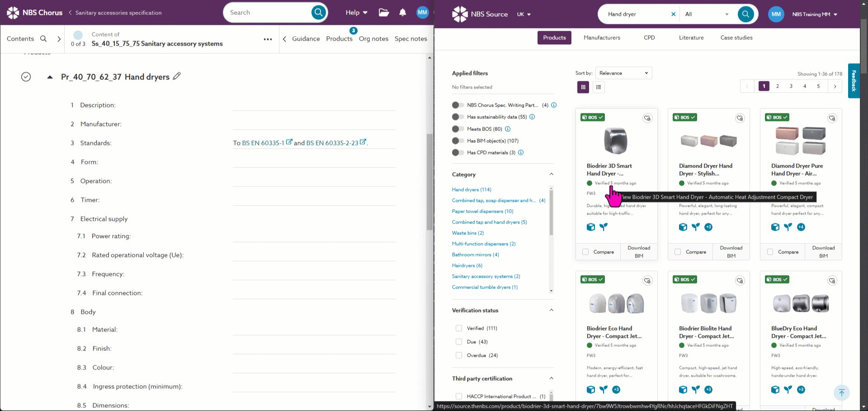This screenshot has height=411, width=868.
Task: Switch to the Guidance tab
Action: (306, 39)
